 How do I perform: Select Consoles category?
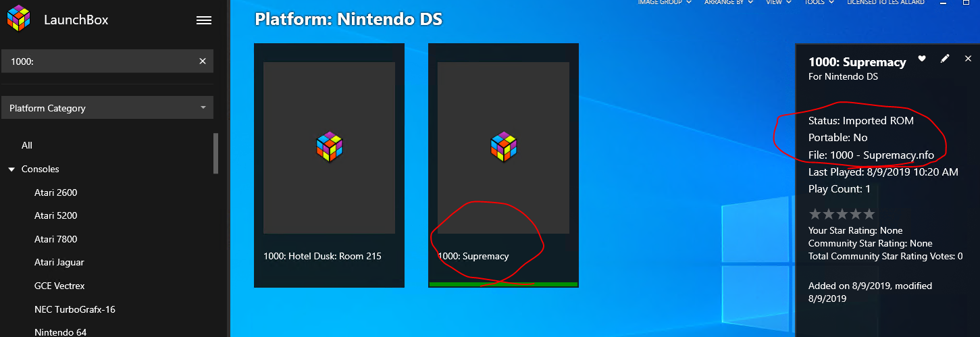(x=41, y=169)
